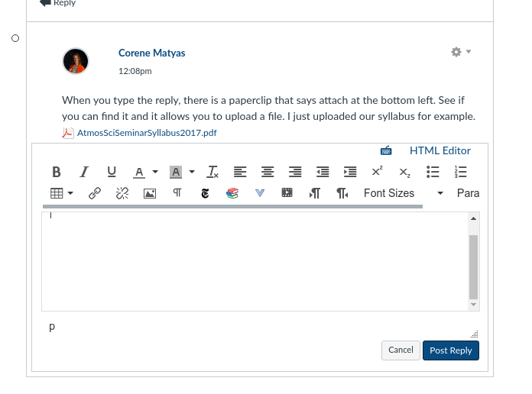This screenshot has height=394, width=532.
Task: Open the text color dropdown arrow
Action: click(x=155, y=172)
